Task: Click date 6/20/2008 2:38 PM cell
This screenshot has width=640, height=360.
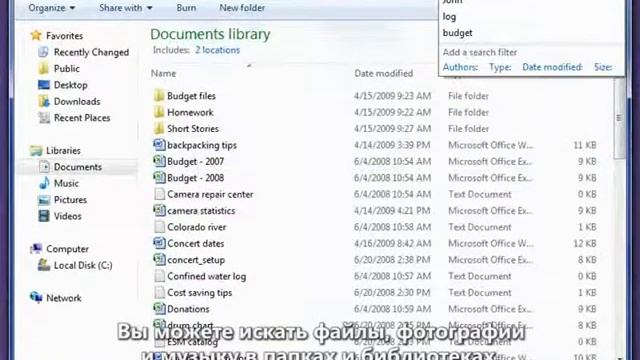Action: coord(392,260)
